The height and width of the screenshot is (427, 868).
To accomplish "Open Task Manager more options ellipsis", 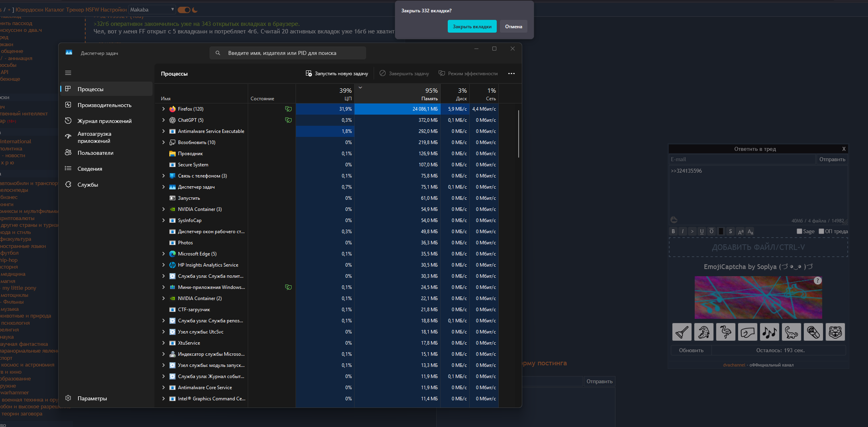I will point(511,74).
